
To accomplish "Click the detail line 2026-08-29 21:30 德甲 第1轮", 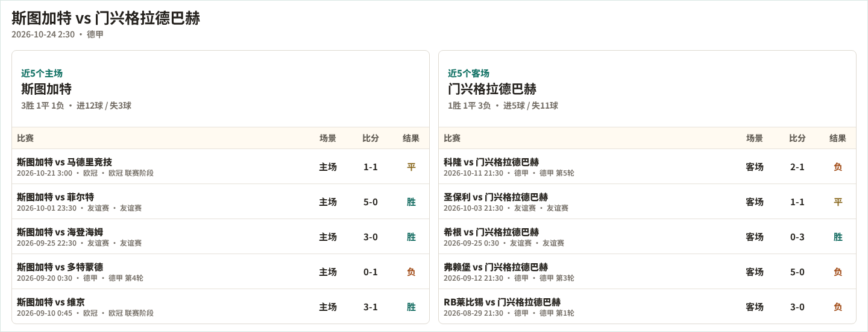I will tap(509, 313).
